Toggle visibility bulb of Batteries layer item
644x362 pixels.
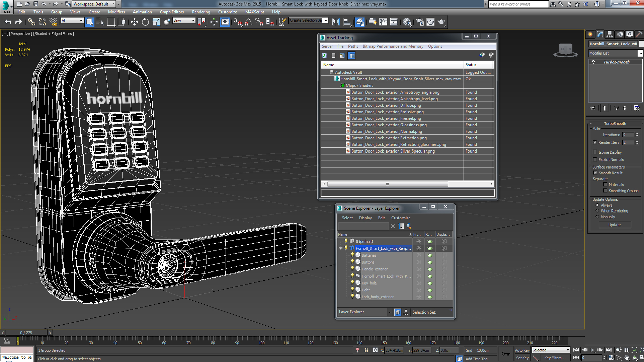point(352,255)
